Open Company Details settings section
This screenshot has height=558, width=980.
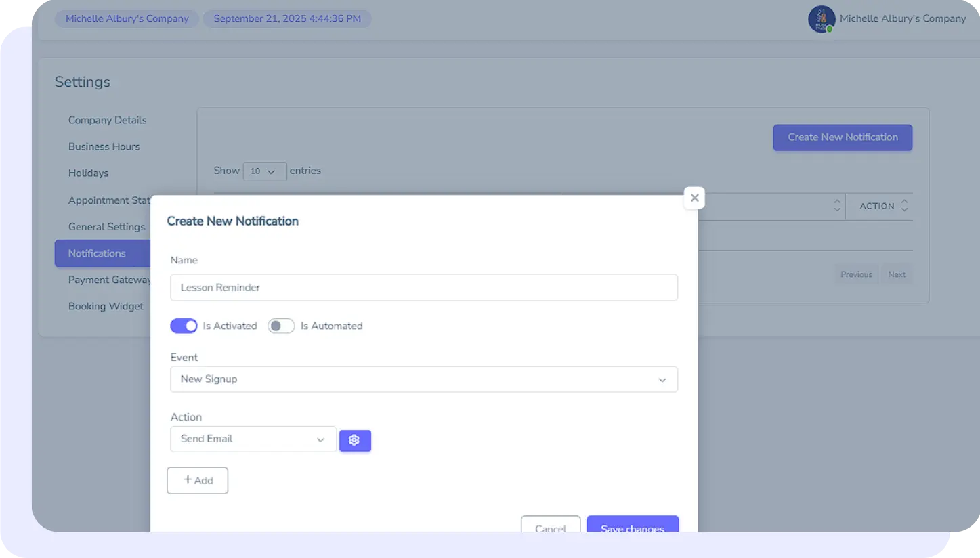pyautogui.click(x=107, y=120)
